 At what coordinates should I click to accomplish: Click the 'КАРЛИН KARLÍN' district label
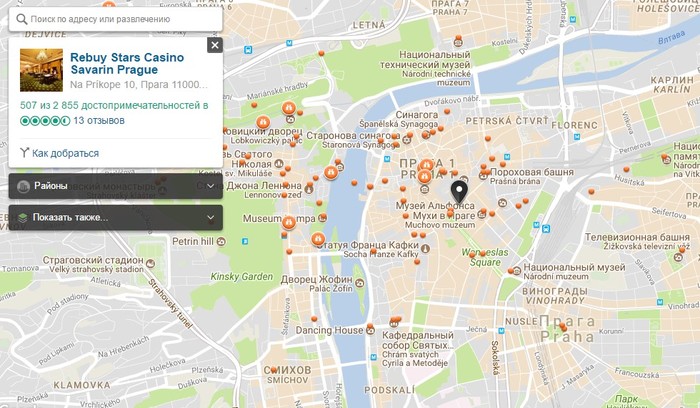click(672, 85)
